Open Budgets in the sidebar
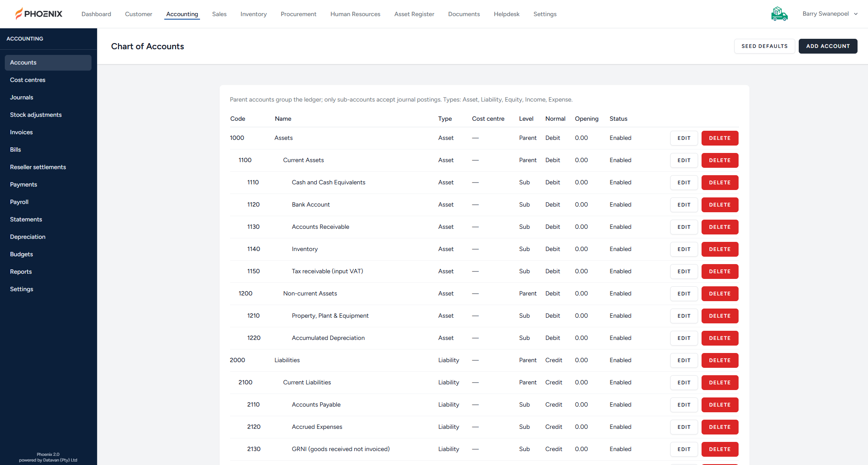Image resolution: width=868 pixels, height=465 pixels. (48, 255)
